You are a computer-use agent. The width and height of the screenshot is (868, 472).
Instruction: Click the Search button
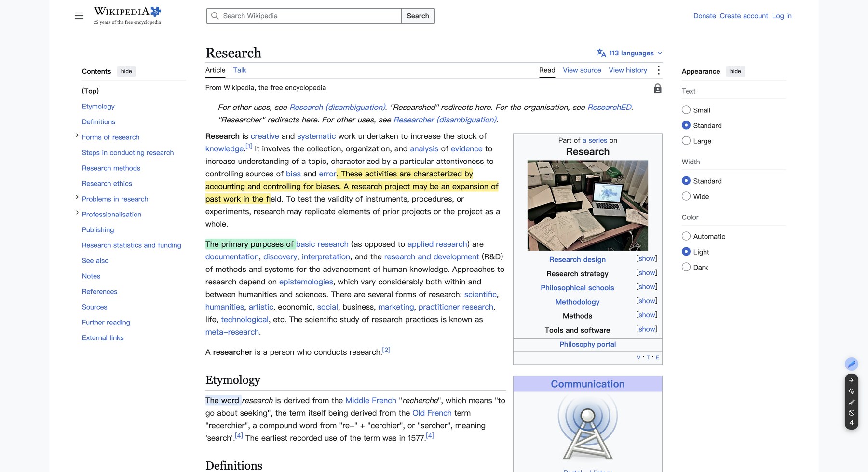coord(418,16)
